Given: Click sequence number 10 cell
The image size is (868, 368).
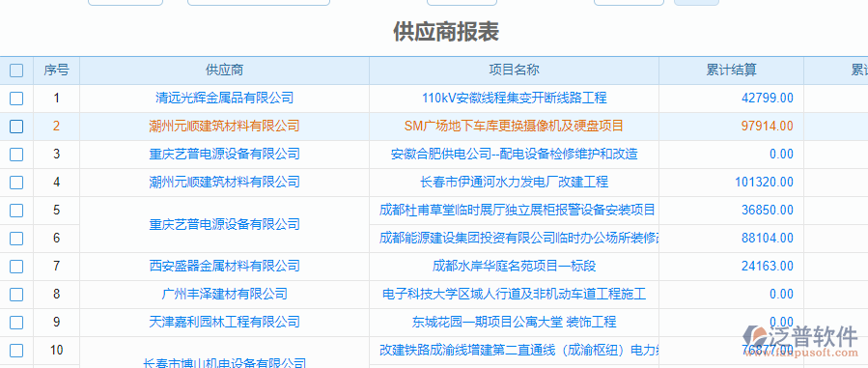Looking at the screenshot, I should point(56,351).
